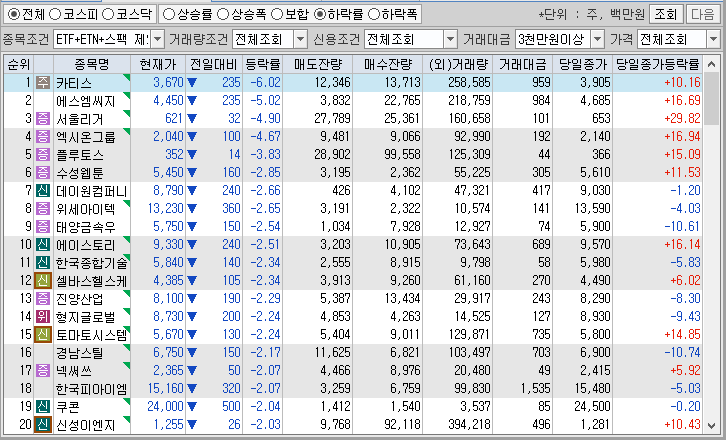This screenshot has height=440, width=726.
Task: Sort by 종목명 column header
Action: click(x=92, y=64)
